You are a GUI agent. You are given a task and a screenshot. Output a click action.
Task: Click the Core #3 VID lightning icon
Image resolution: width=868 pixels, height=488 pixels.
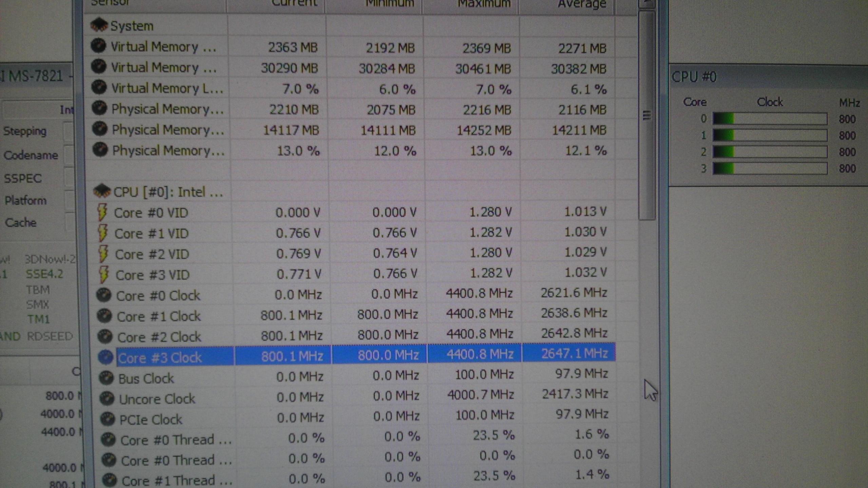coord(104,274)
